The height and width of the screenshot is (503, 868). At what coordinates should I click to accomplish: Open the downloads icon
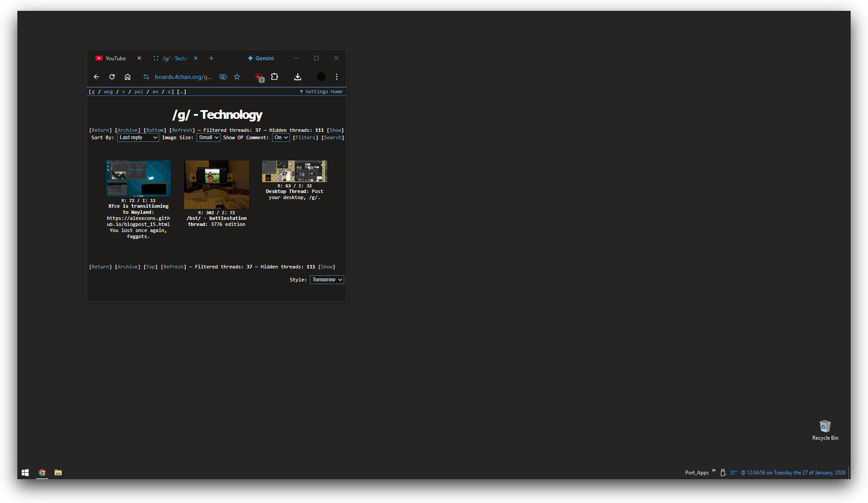[298, 77]
